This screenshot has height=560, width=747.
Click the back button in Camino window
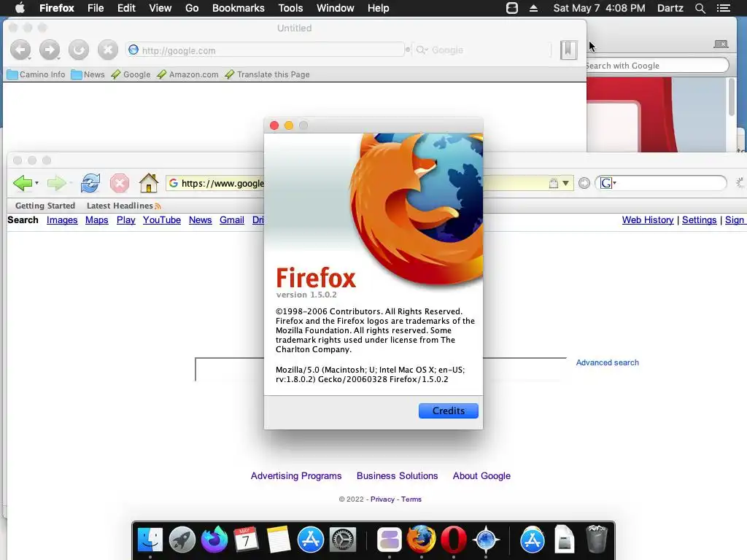[20, 50]
